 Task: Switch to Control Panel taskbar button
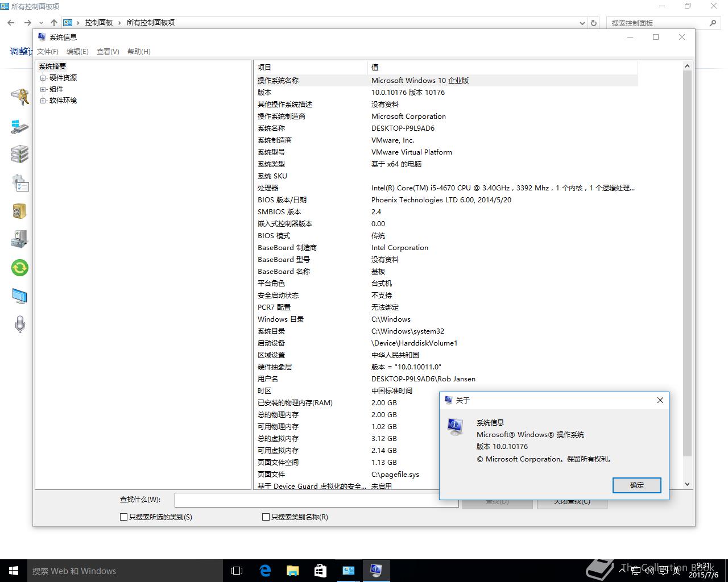(348, 571)
